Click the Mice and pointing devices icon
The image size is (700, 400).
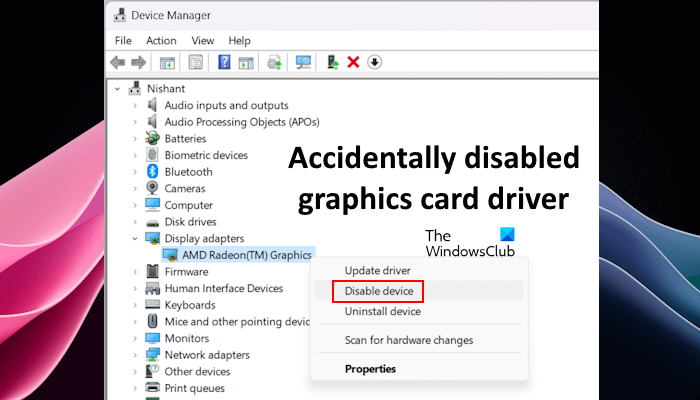point(152,321)
